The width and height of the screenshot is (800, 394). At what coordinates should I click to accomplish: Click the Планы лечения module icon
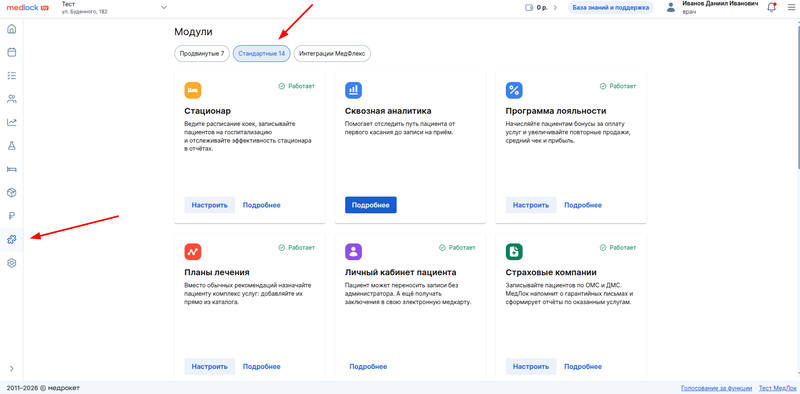coord(193,252)
